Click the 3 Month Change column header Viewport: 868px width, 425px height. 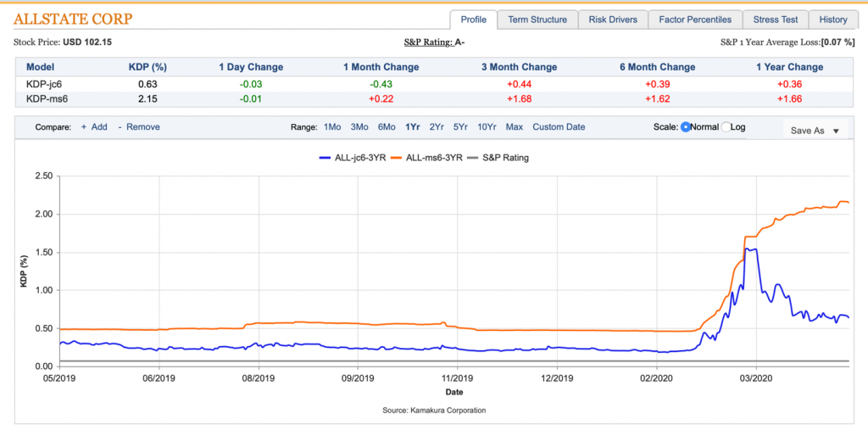click(x=519, y=67)
